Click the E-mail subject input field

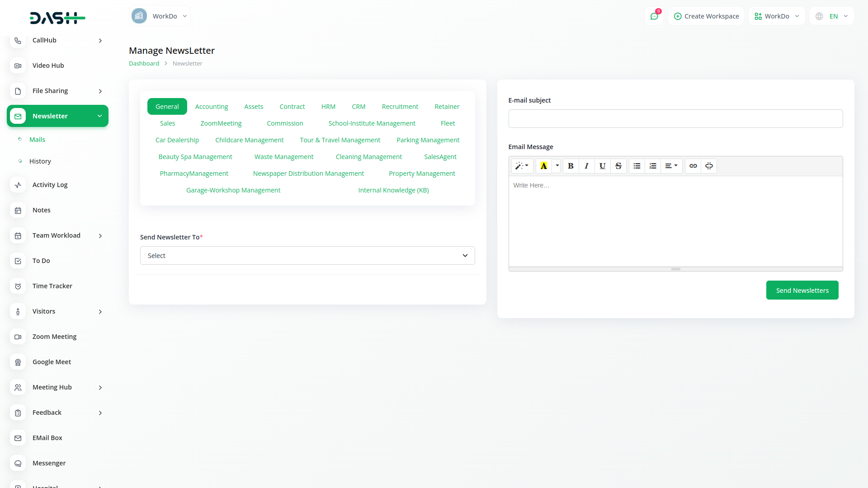pyautogui.click(x=675, y=118)
